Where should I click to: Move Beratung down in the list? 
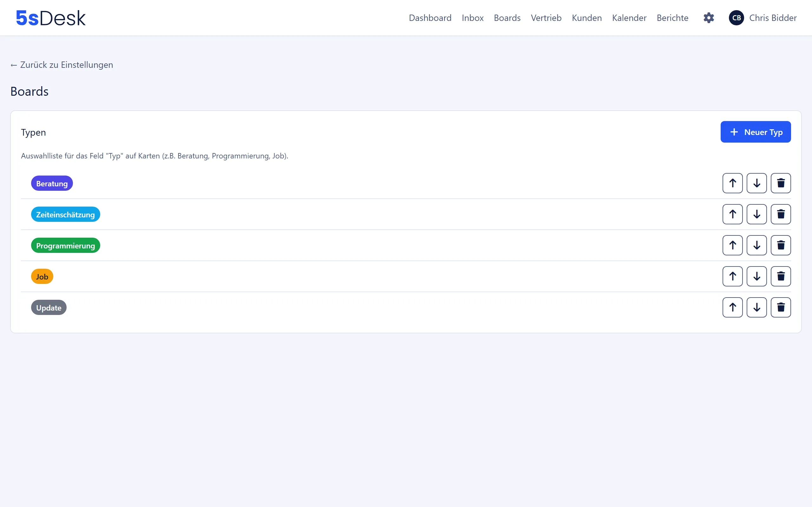[756, 183]
